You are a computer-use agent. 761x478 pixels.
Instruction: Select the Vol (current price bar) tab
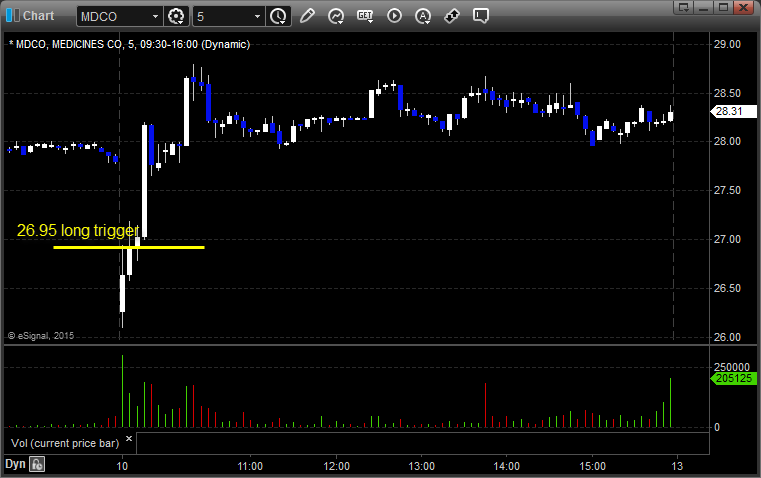coord(65,443)
